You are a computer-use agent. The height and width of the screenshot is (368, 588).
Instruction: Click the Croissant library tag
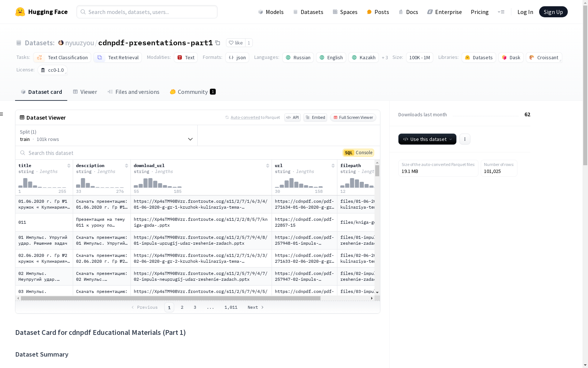pos(544,57)
